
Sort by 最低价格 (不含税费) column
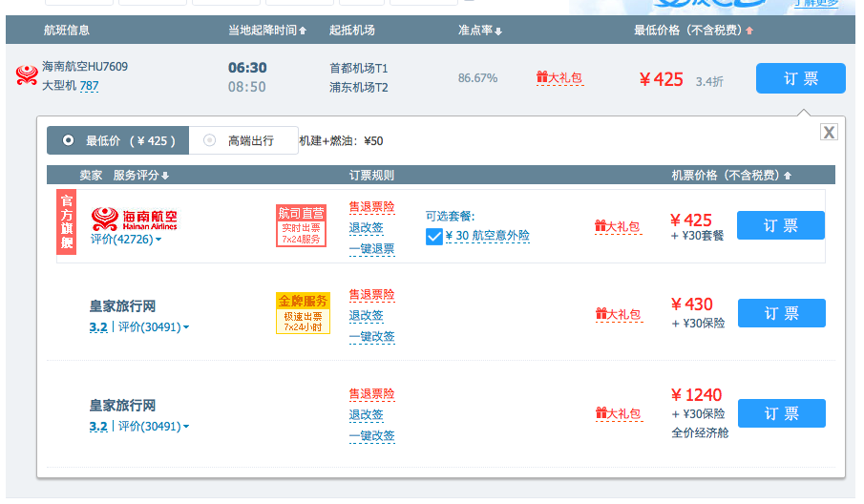coord(693,31)
